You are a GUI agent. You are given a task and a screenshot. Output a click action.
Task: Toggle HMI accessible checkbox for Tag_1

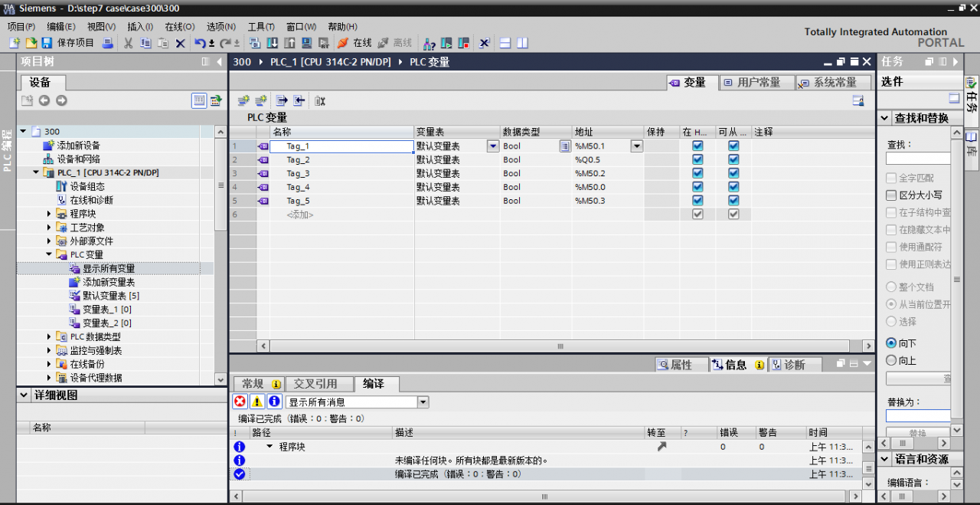733,146
